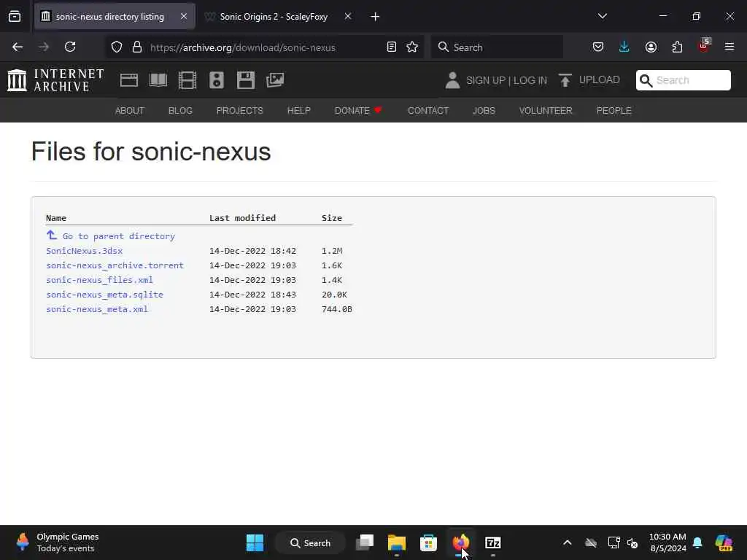Open the PROJECTS menu item

pyautogui.click(x=239, y=111)
